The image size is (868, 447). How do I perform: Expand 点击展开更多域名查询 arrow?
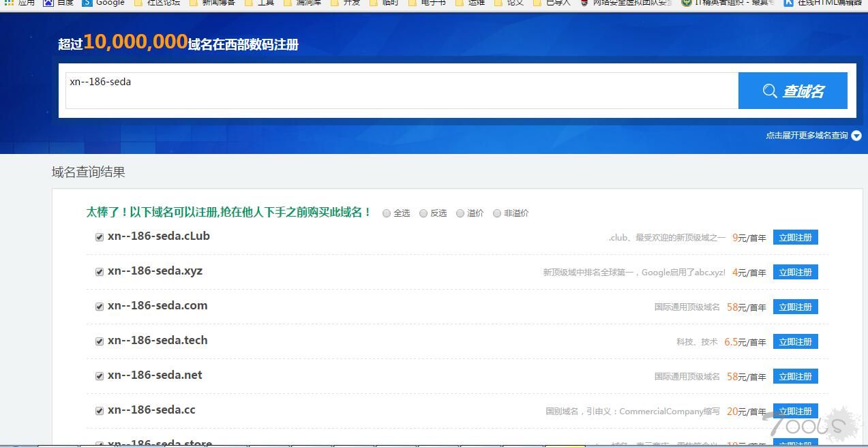[x=856, y=136]
